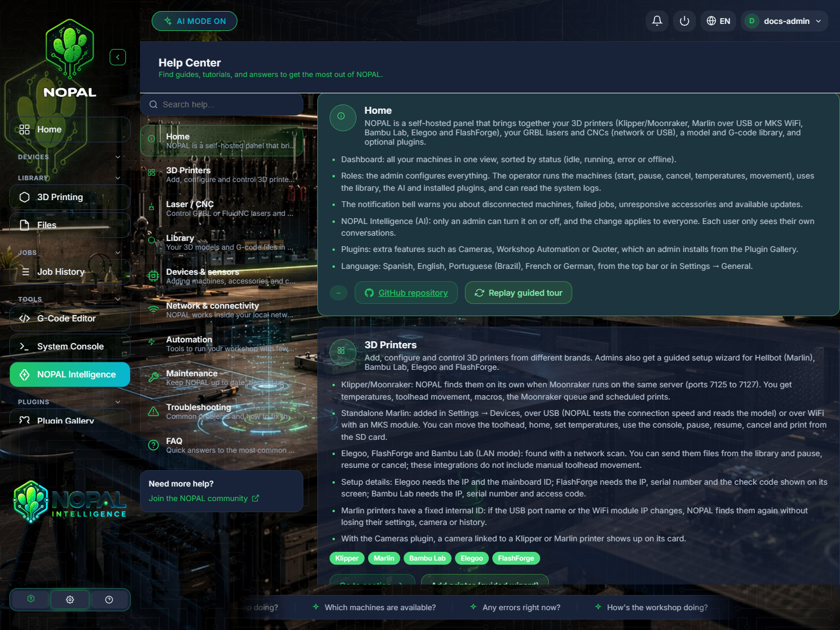
Task: Expand the DEVICES sidebar section chevron
Action: coord(118,157)
